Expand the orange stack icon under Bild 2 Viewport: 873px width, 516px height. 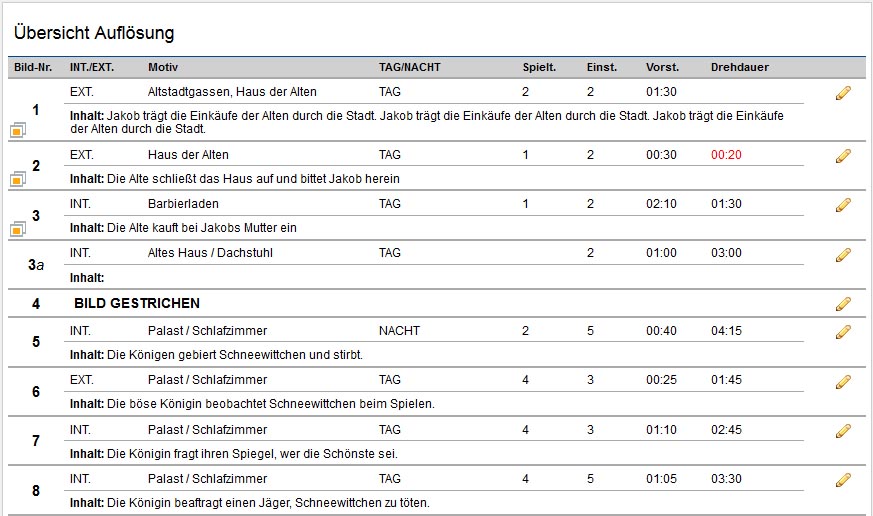(x=18, y=179)
